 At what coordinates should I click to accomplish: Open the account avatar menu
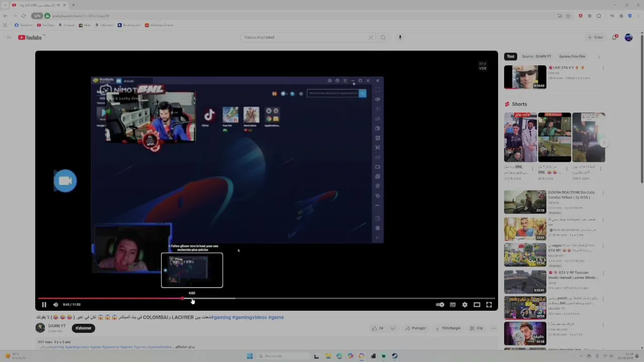628,37
